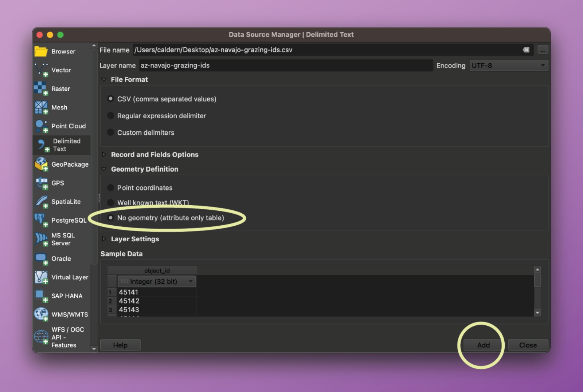Open the GeoPackage source icon

[41, 165]
